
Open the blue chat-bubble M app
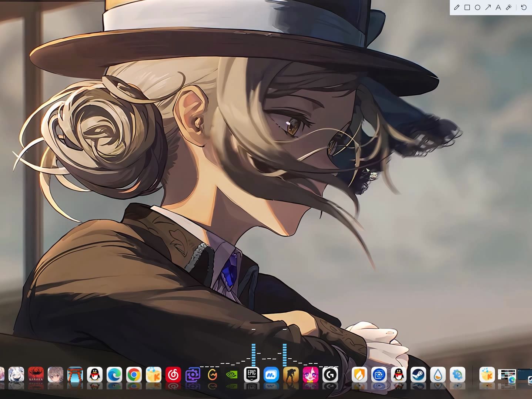271,375
